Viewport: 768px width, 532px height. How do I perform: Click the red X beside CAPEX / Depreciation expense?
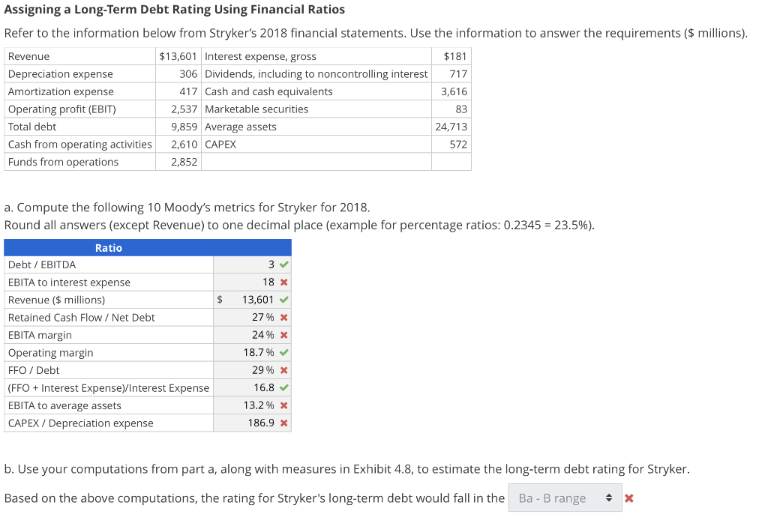(x=283, y=423)
